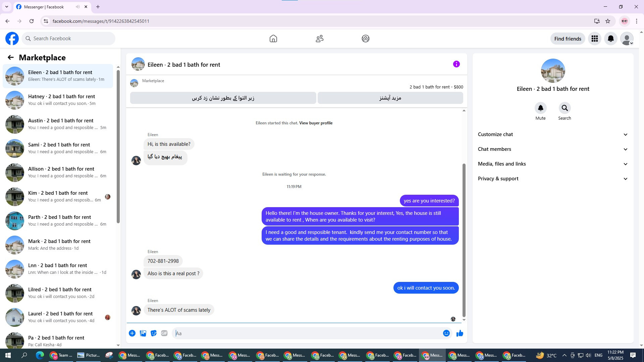Open the install app icon in address bar

point(597,21)
